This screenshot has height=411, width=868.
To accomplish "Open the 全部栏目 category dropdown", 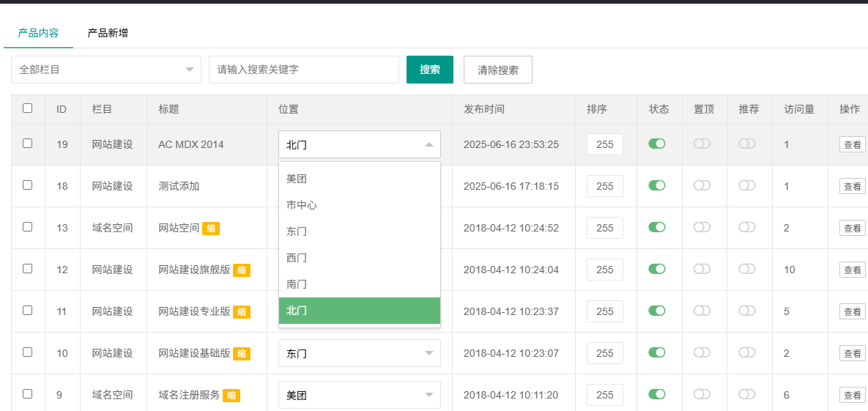I will click(x=106, y=70).
